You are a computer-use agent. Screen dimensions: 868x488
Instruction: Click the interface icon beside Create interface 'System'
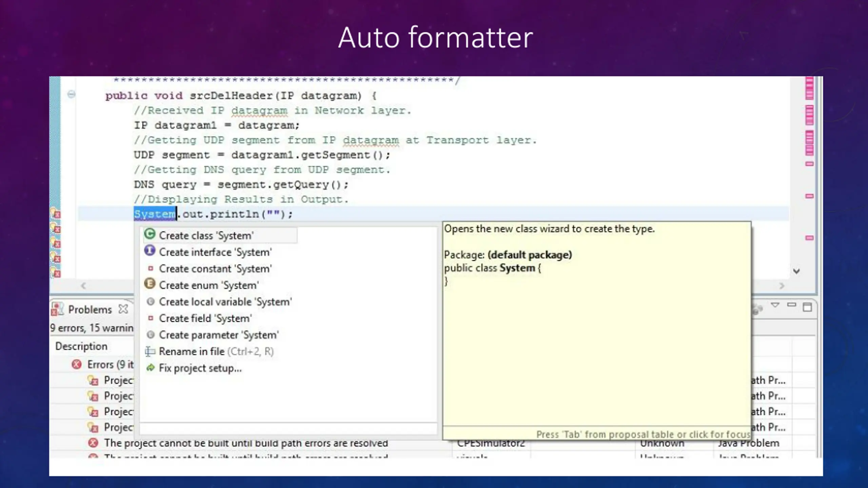coord(150,251)
